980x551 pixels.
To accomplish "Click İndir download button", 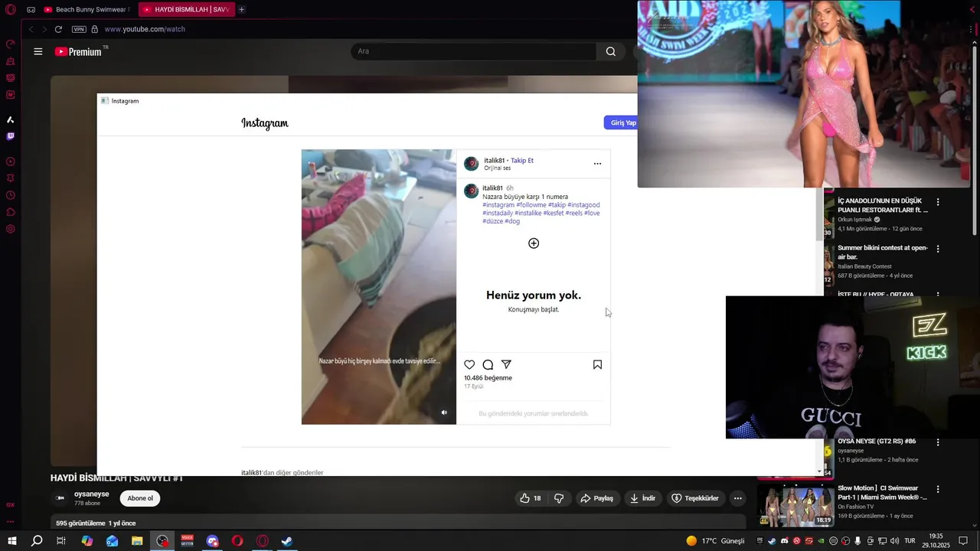I will point(642,498).
